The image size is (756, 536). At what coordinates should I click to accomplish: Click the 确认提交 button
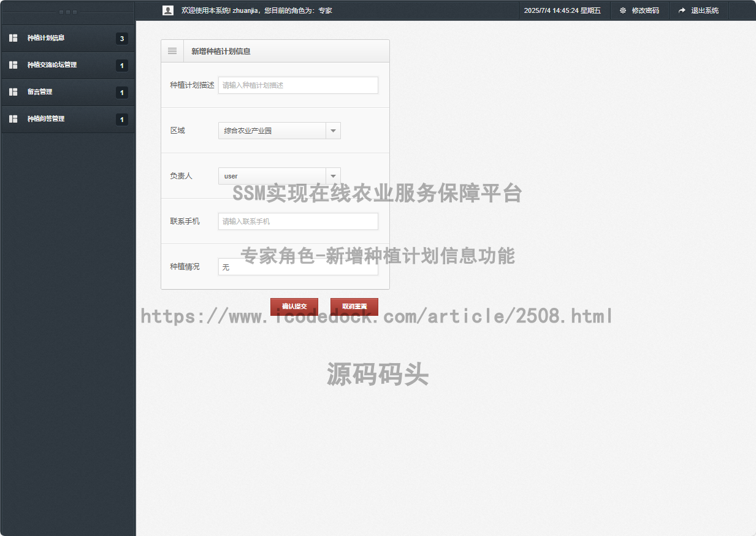tap(294, 307)
